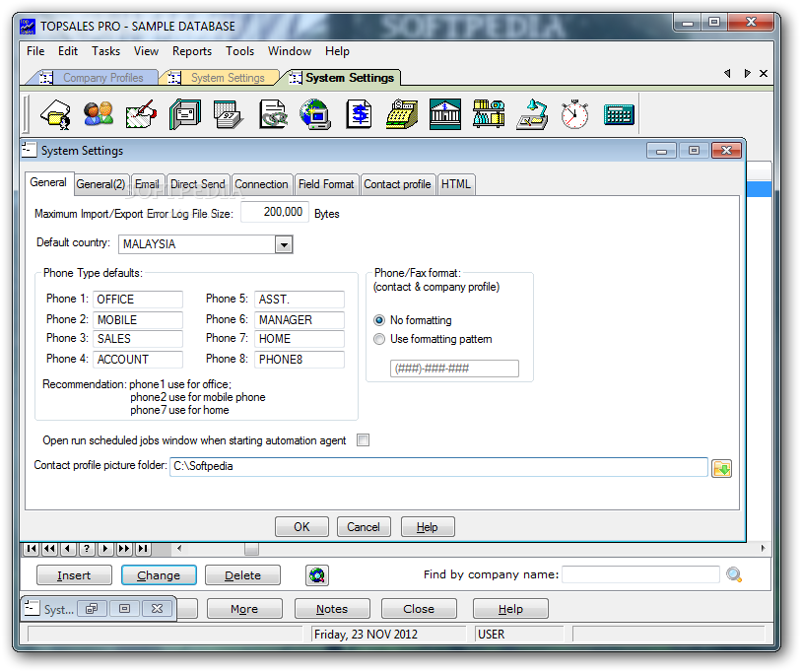Toggle open scheduled jobs window checkbox
The height and width of the screenshot is (672, 801).
pyautogui.click(x=363, y=440)
